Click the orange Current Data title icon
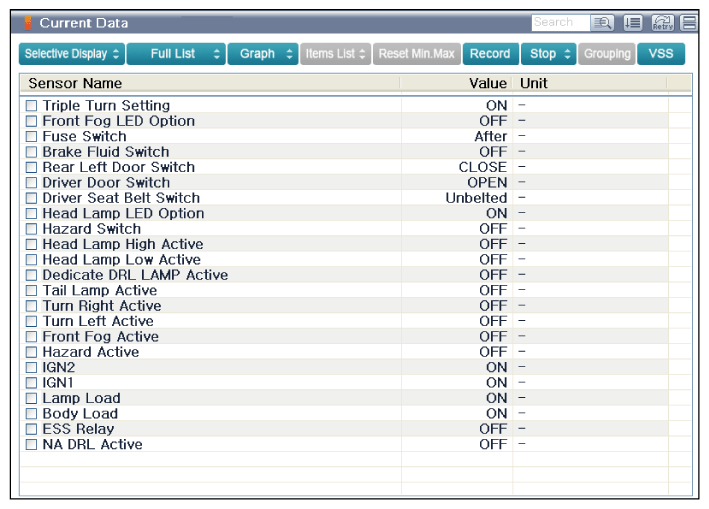Viewport: 709px width, 509px height. coord(28,23)
